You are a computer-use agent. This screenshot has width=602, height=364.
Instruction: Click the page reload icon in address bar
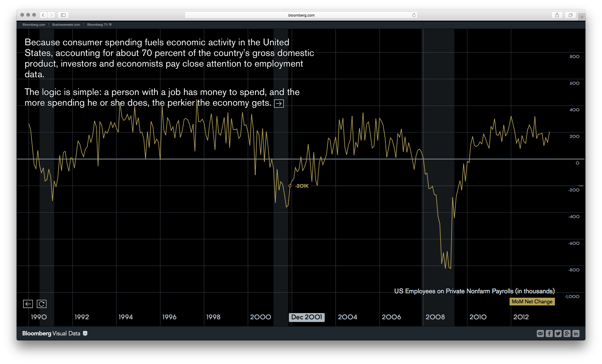tap(414, 15)
